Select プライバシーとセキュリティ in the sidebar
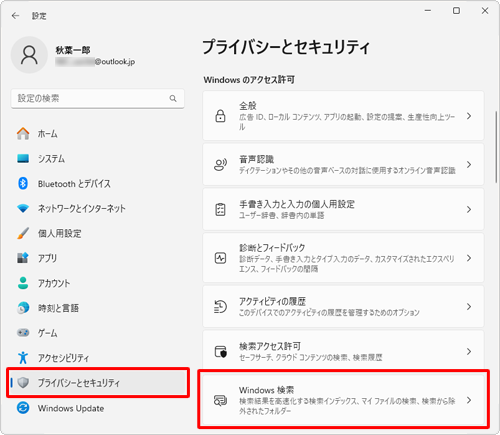Image resolution: width=500 pixels, height=435 pixels. (x=98, y=383)
